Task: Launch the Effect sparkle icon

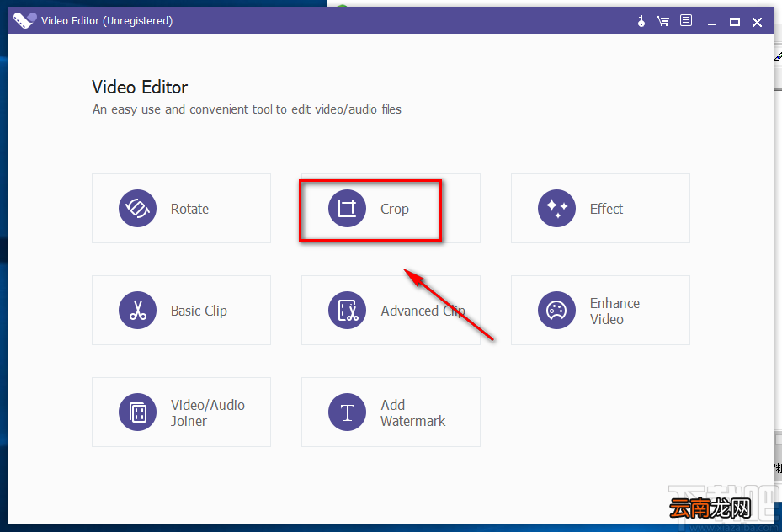Action: (x=556, y=209)
